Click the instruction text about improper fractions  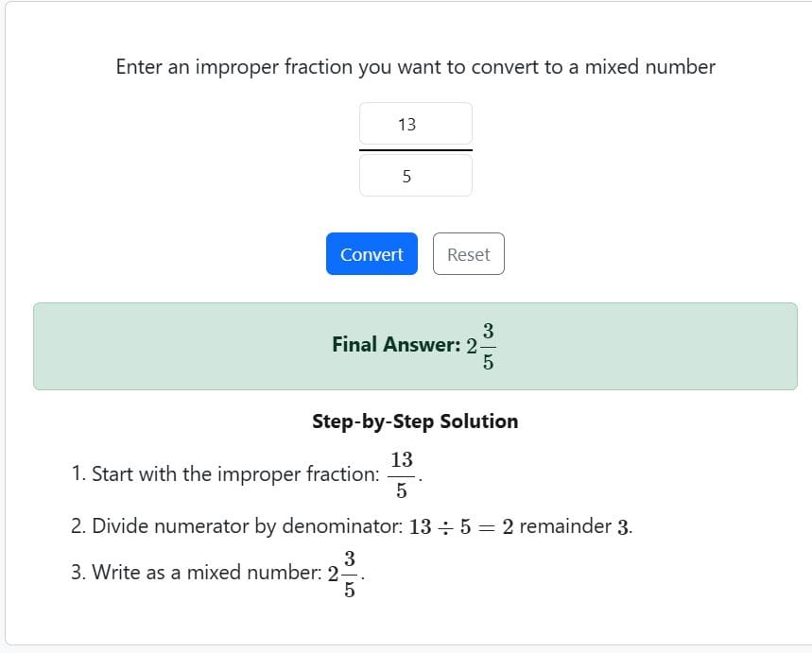click(415, 67)
